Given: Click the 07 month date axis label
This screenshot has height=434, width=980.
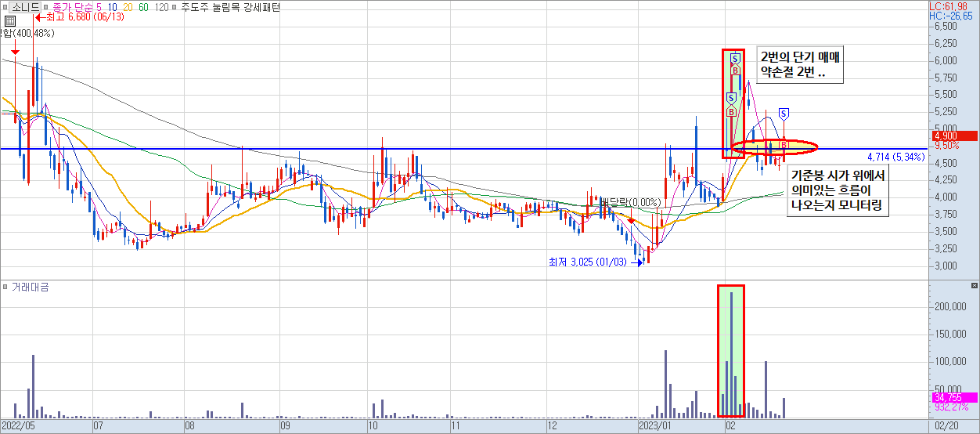Looking at the screenshot, I should coord(99,427).
